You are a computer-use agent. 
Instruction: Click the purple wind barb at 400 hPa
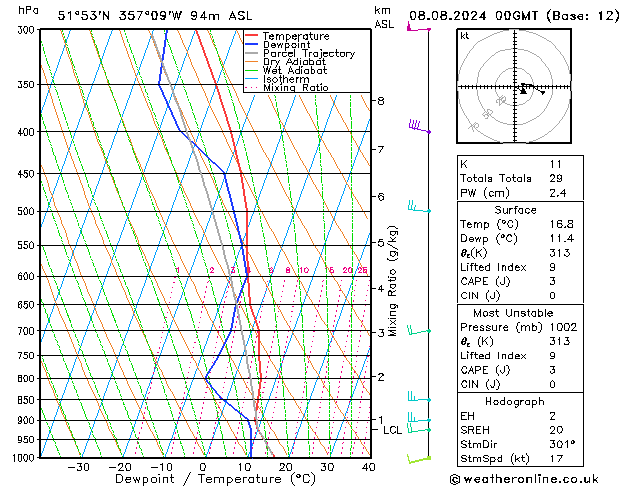pos(419,127)
